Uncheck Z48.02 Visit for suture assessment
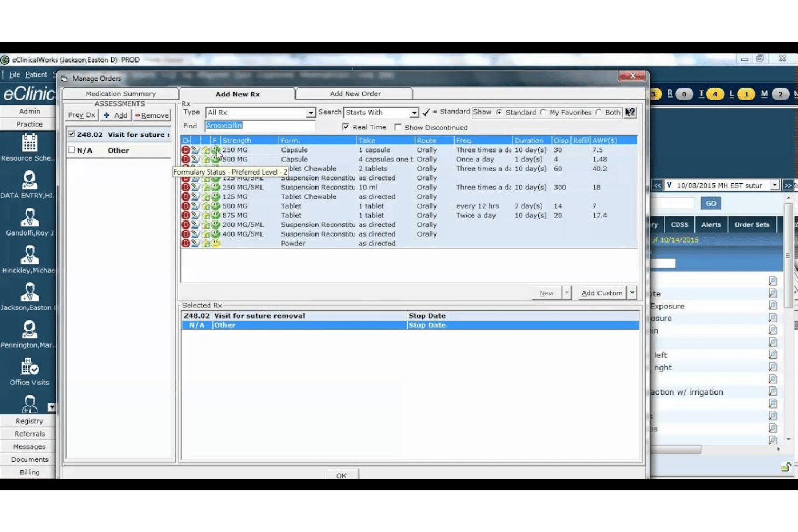The height and width of the screenshot is (532, 798). click(71, 134)
